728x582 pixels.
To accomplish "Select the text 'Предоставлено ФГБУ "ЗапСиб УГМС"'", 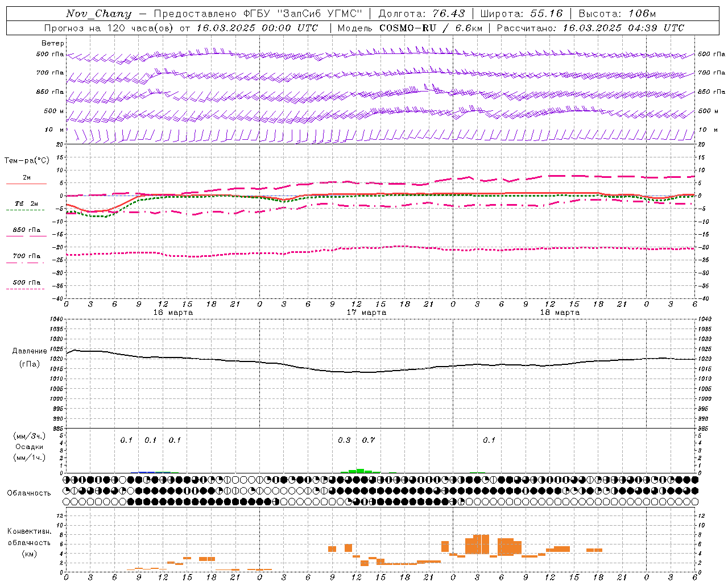I will click(258, 14).
